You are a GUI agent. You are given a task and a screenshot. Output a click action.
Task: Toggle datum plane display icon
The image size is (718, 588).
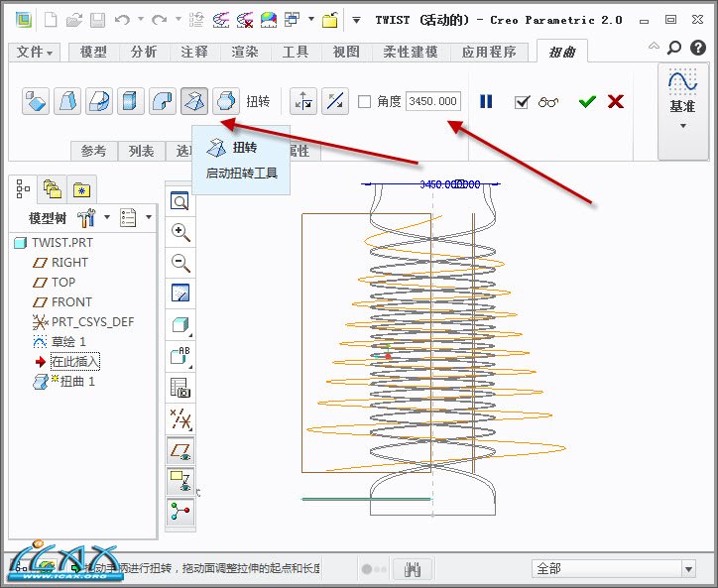(x=180, y=450)
